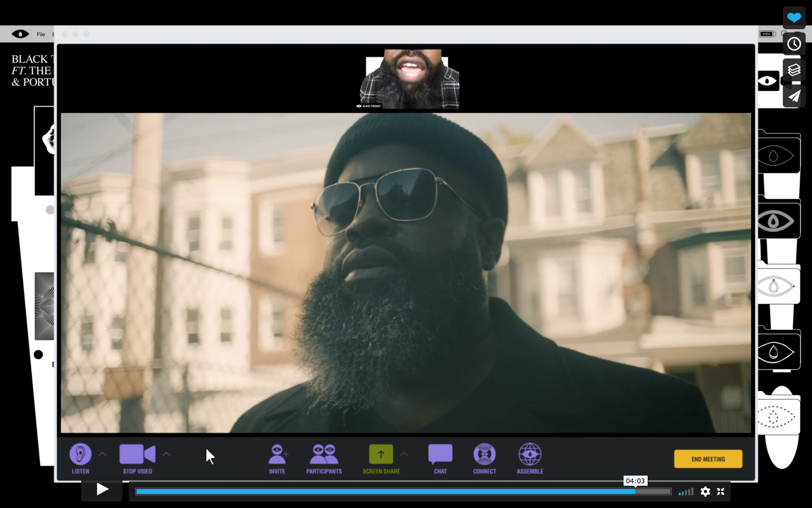Exit fullscreen mode
The height and width of the screenshot is (508, 812).
tap(720, 491)
